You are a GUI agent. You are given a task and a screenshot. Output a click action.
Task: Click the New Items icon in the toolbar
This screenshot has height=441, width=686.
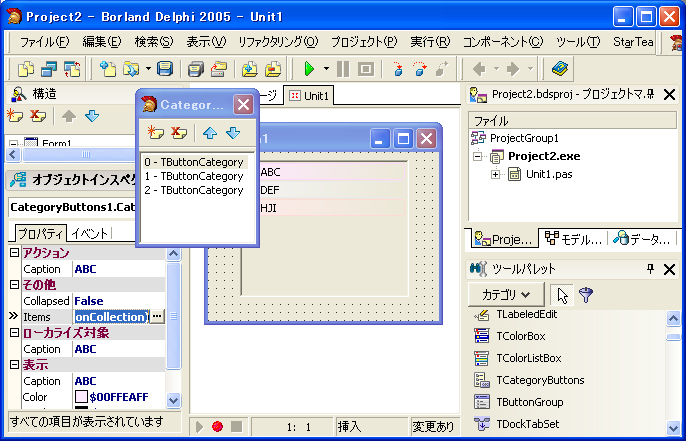point(108,69)
